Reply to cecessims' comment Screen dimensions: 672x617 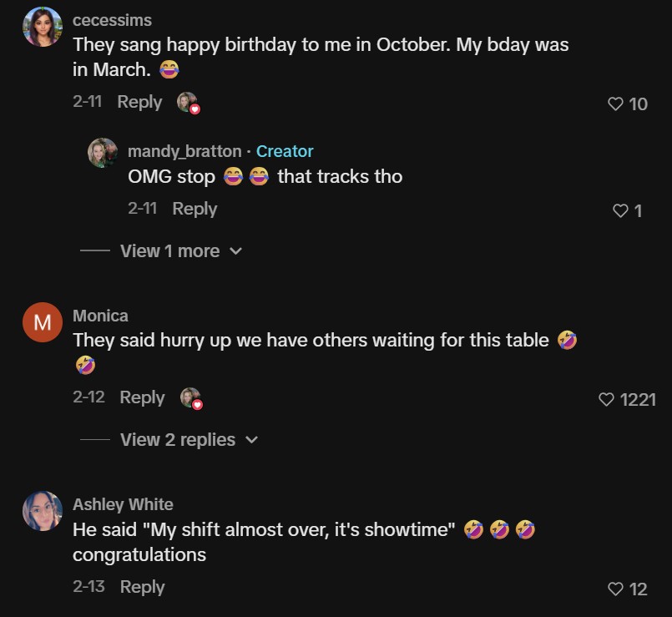tap(139, 102)
